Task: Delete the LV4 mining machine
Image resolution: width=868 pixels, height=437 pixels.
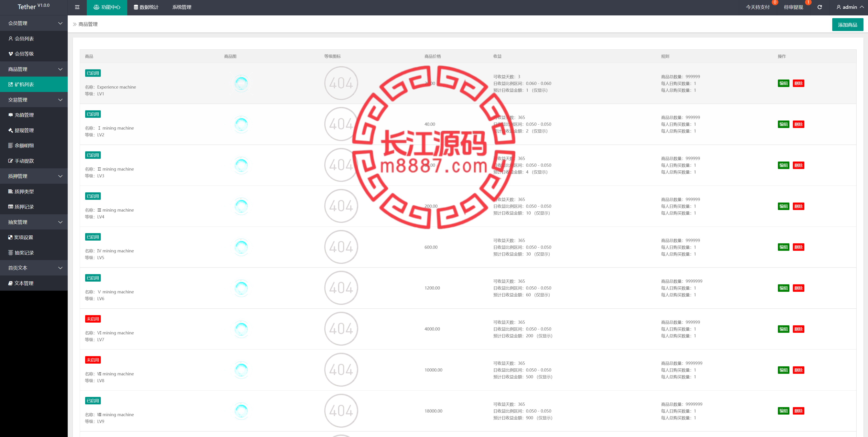Action: [798, 206]
